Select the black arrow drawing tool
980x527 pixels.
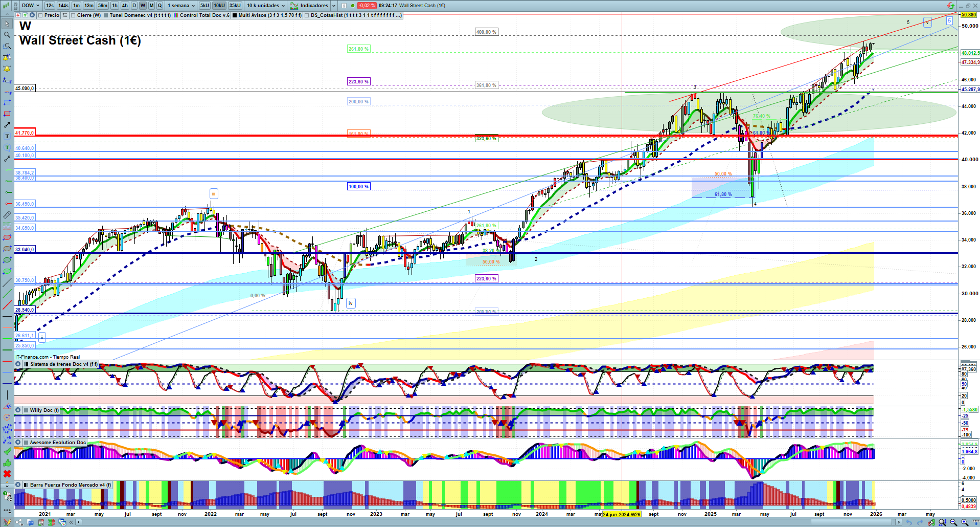coord(7,125)
